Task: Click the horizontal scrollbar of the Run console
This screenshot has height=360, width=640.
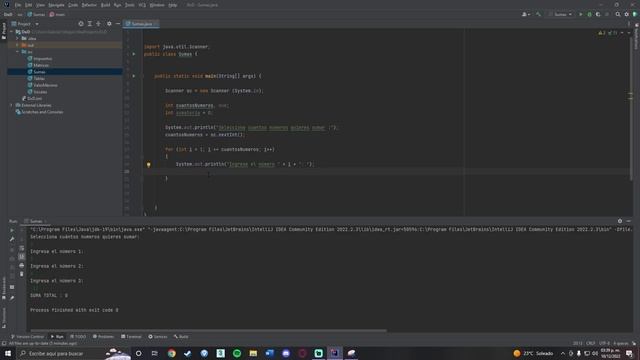Action: pyautogui.click(x=208, y=331)
